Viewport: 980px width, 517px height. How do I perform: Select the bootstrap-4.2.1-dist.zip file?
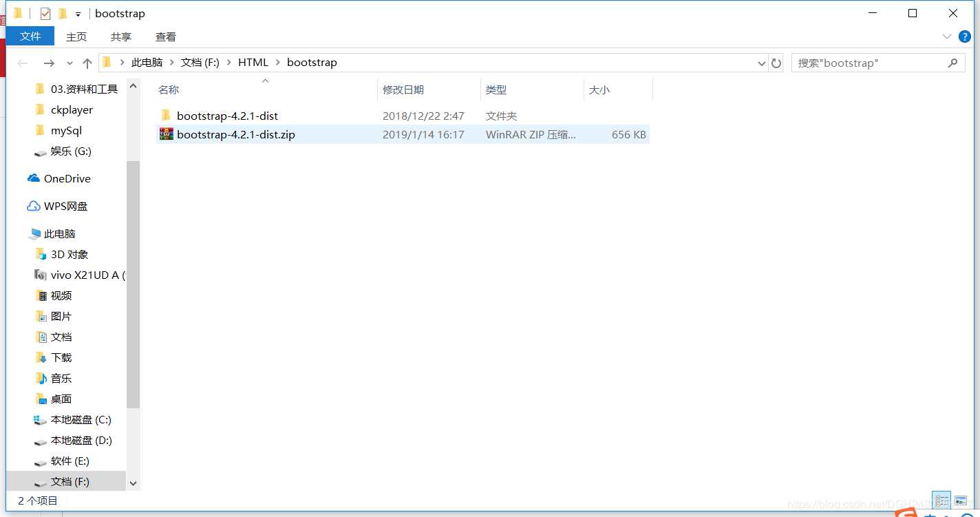point(236,135)
